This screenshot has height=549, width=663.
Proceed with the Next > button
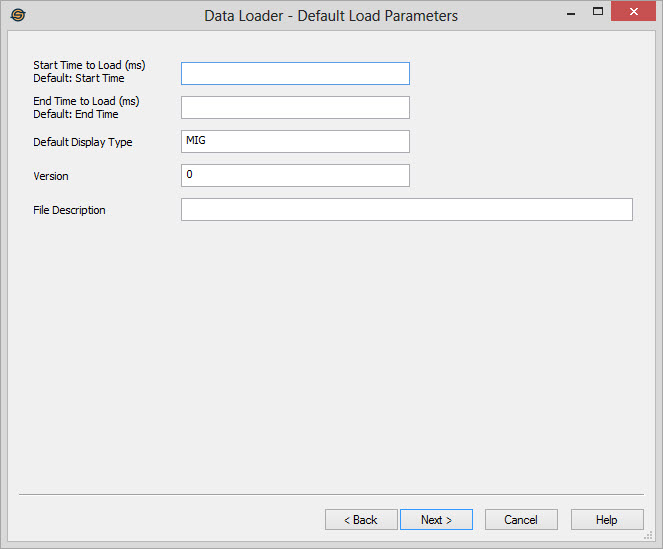point(436,520)
